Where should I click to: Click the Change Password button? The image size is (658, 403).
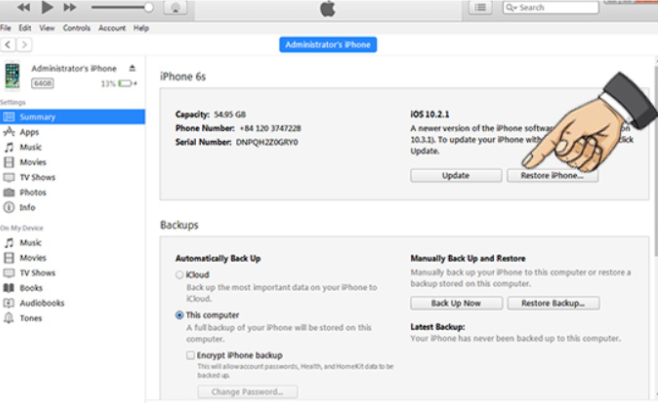tap(247, 392)
